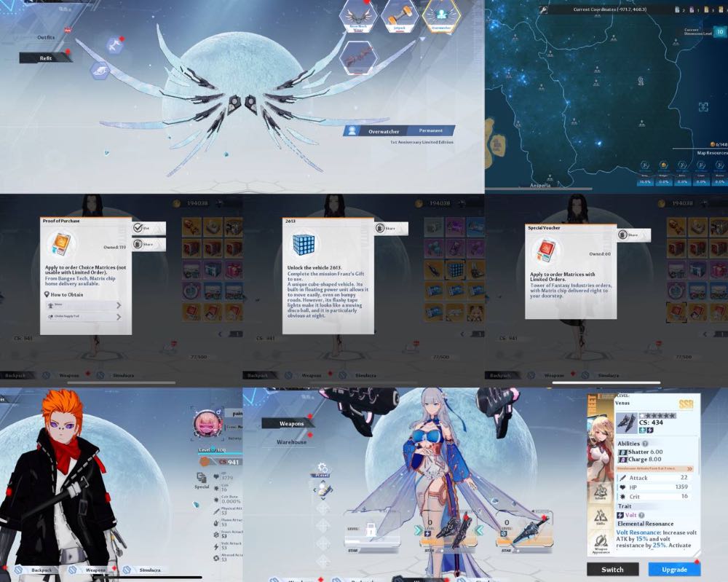Switch to the Refit tab
This screenshot has height=582, width=728.
click(44, 58)
